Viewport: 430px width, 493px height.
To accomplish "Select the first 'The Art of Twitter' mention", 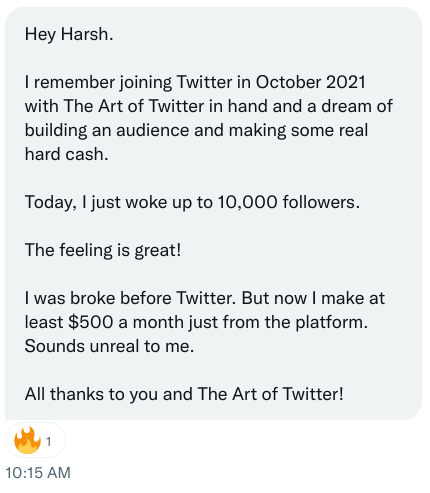I will [x=133, y=106].
